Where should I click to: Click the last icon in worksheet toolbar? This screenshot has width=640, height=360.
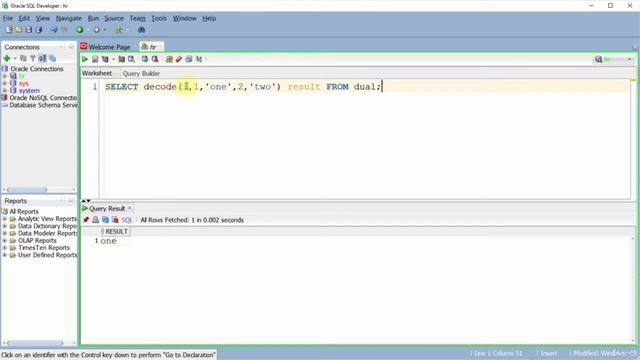[199, 60]
